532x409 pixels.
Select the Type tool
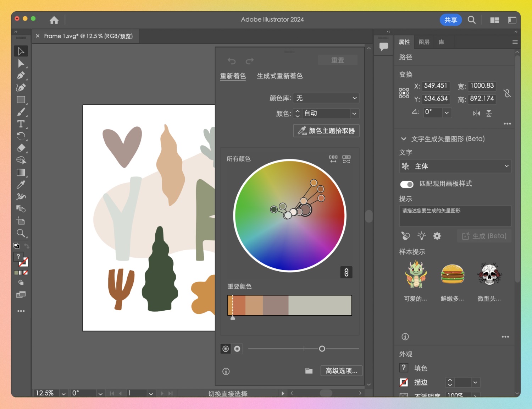click(x=21, y=124)
